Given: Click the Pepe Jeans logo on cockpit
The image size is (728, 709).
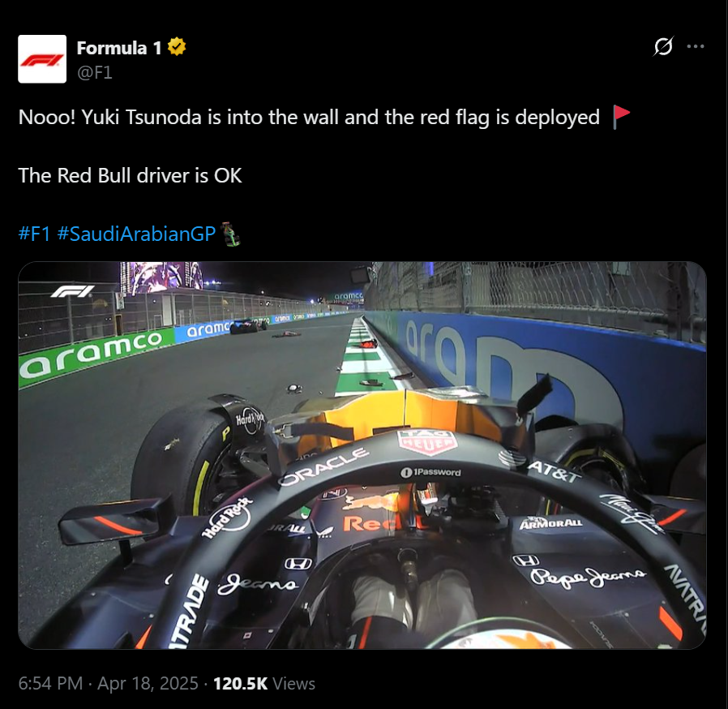Looking at the screenshot, I should (x=588, y=577).
